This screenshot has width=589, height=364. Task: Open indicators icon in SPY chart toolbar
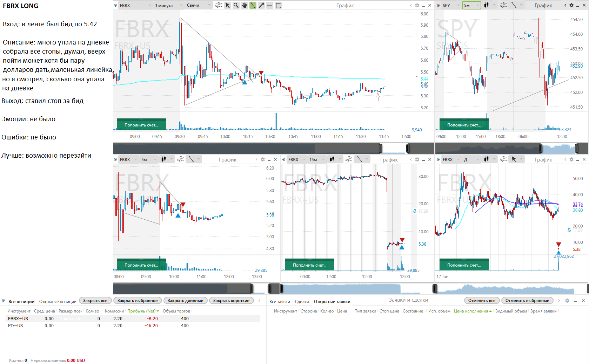coord(503,5)
